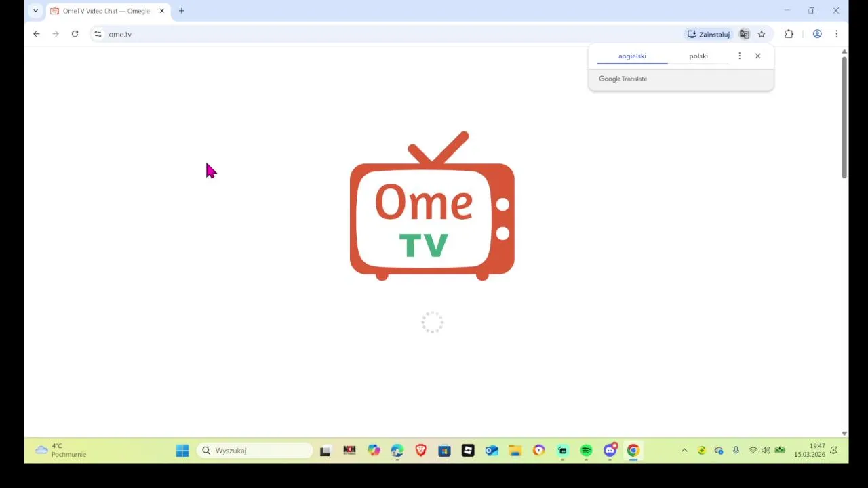This screenshot has height=488, width=868.
Task: Reload the ome.tv page
Action: coord(75,34)
